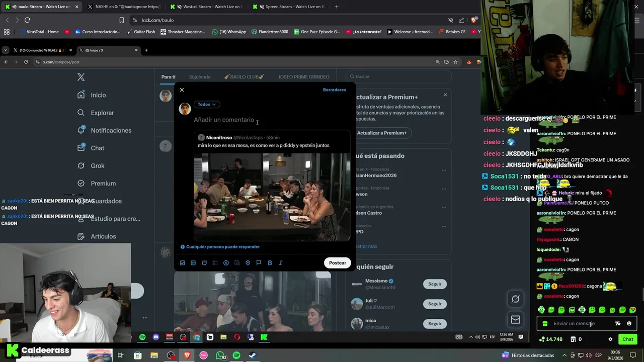Toggle bold formatting in compose toolbar
Image resolution: width=644 pixels, height=362 pixels.
click(270, 263)
